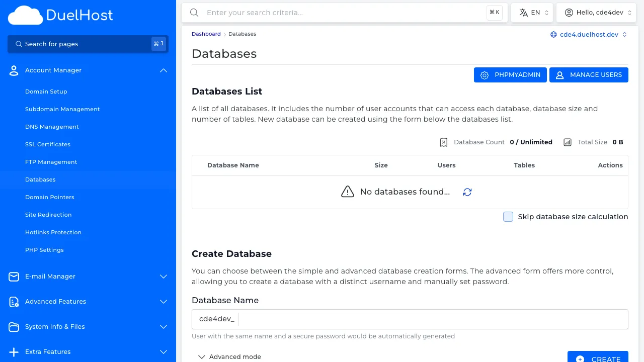Click the PHPMYADMIN button
Screen dimensions: 644x362
(x=510, y=74)
